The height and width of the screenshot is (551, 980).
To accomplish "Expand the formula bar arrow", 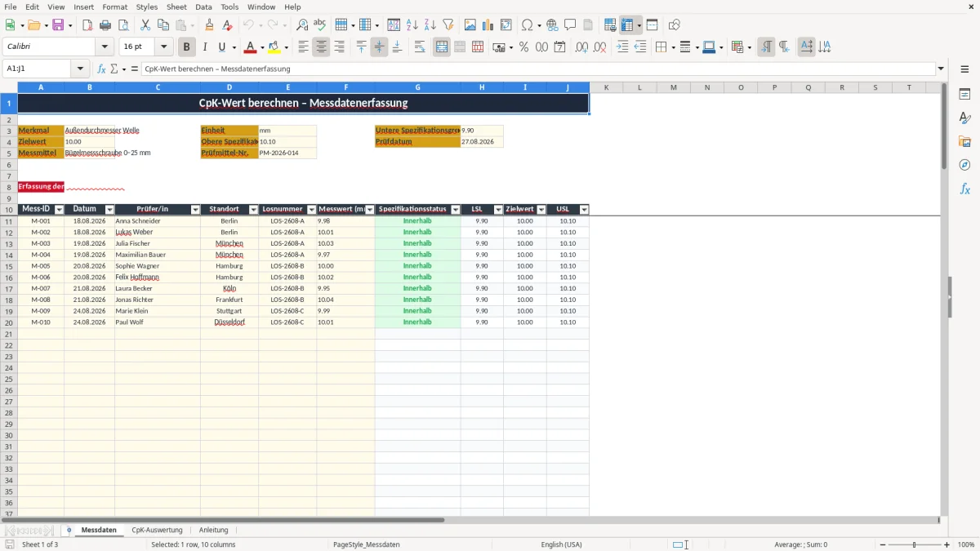I will 941,69.
